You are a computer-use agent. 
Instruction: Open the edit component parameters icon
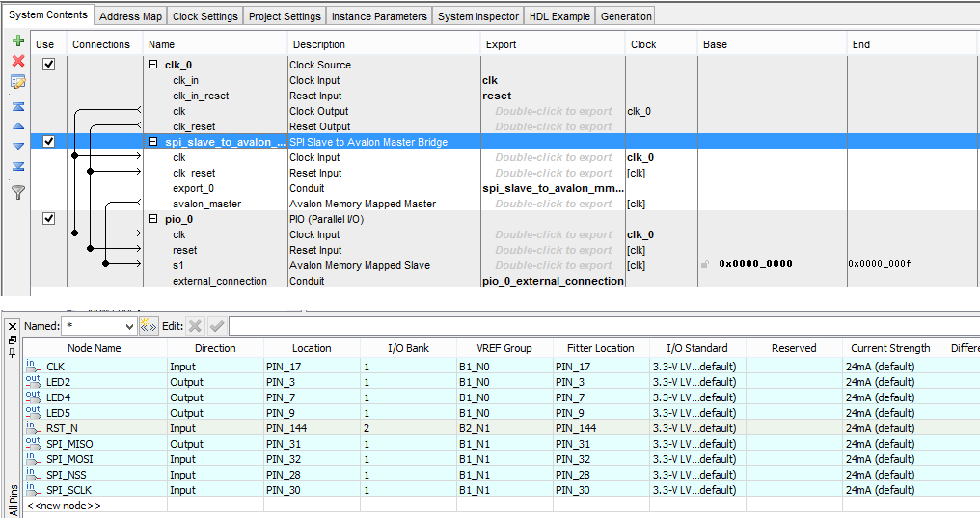(17, 83)
